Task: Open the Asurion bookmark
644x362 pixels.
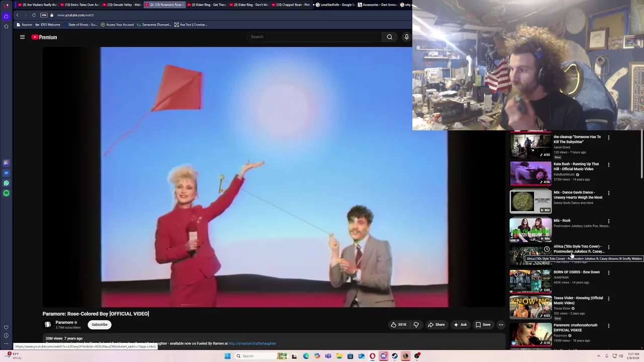Action: click(24, 25)
